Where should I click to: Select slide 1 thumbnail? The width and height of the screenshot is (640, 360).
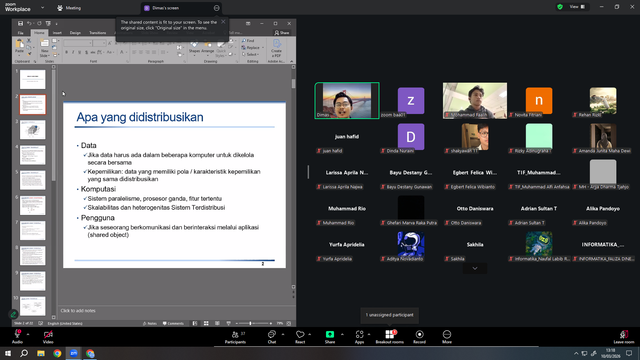[33, 79]
